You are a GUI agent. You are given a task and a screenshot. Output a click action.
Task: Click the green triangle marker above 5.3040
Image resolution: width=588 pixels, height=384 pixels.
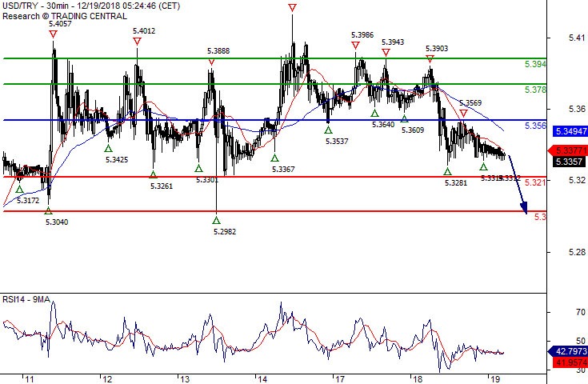tap(48, 210)
